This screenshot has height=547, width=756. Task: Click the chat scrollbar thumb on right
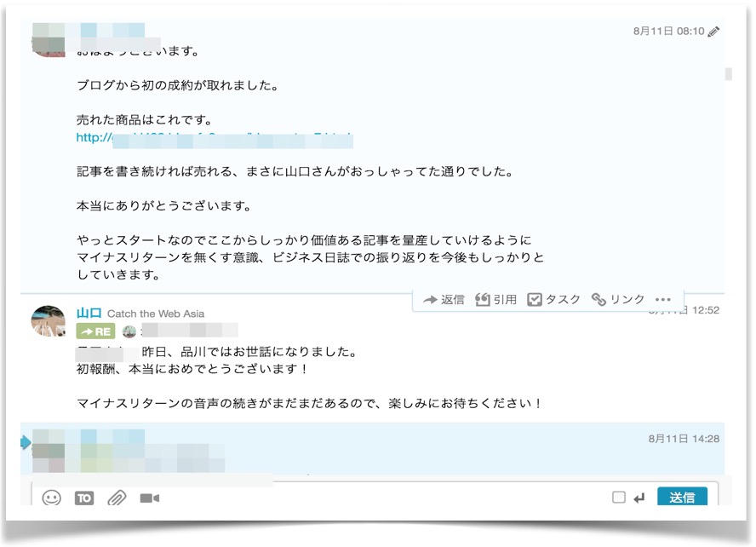(x=728, y=74)
